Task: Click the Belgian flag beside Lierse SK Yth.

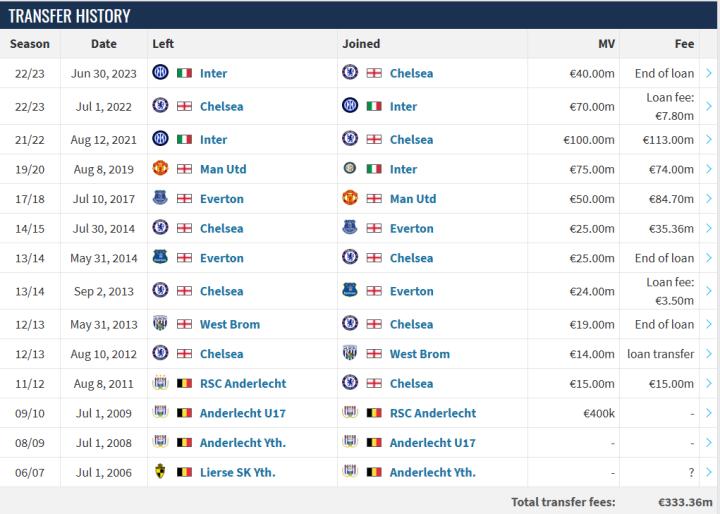Action: click(184, 472)
